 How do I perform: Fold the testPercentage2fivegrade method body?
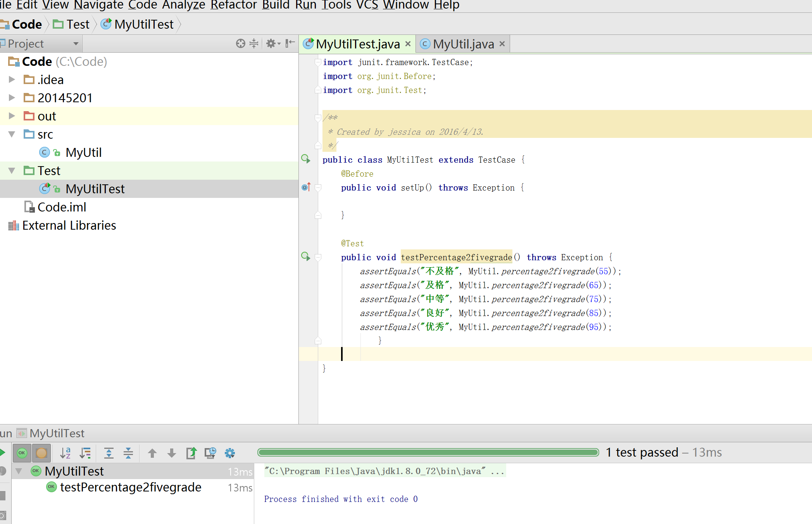[x=318, y=257]
